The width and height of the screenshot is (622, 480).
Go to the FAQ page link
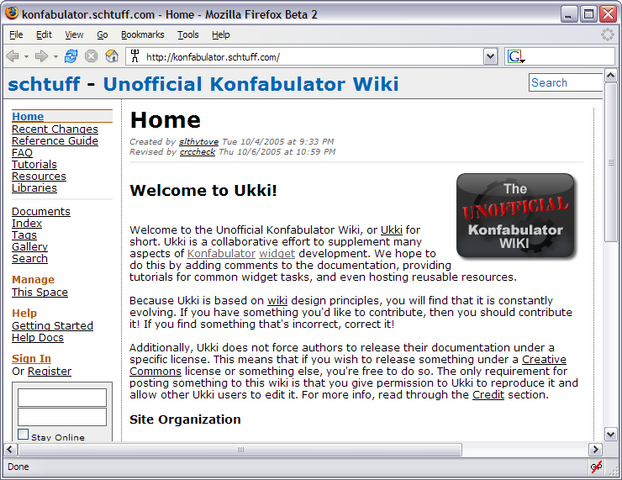pos(22,153)
